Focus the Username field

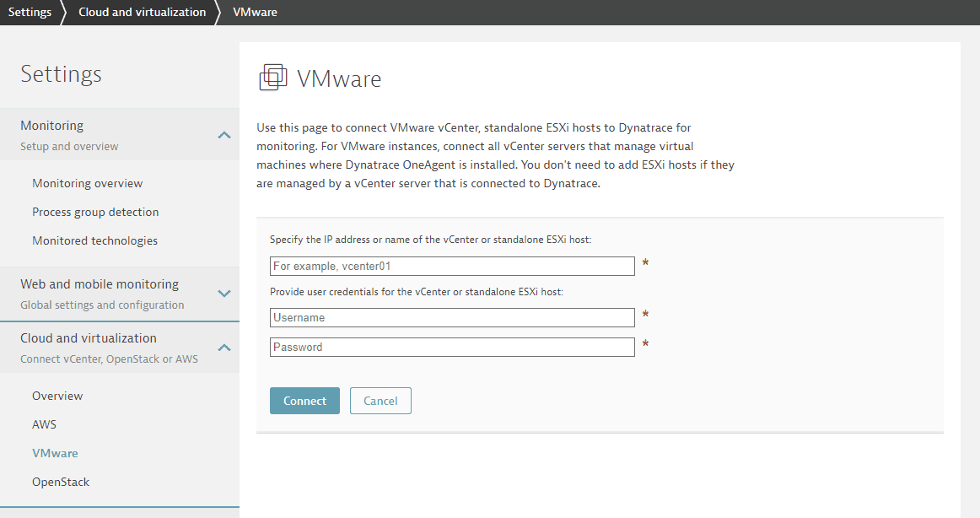click(453, 317)
